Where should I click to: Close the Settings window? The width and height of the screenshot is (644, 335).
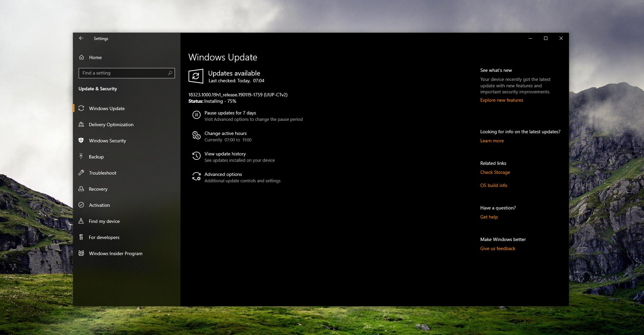click(x=561, y=38)
